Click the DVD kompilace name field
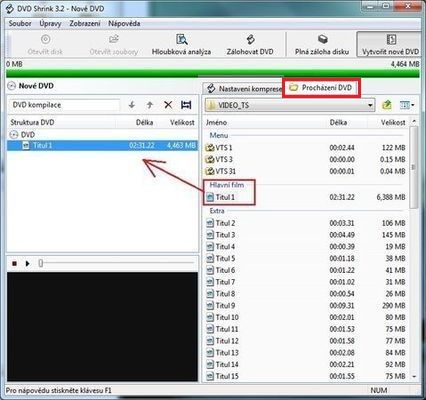The width and height of the screenshot is (426, 400). click(64, 105)
